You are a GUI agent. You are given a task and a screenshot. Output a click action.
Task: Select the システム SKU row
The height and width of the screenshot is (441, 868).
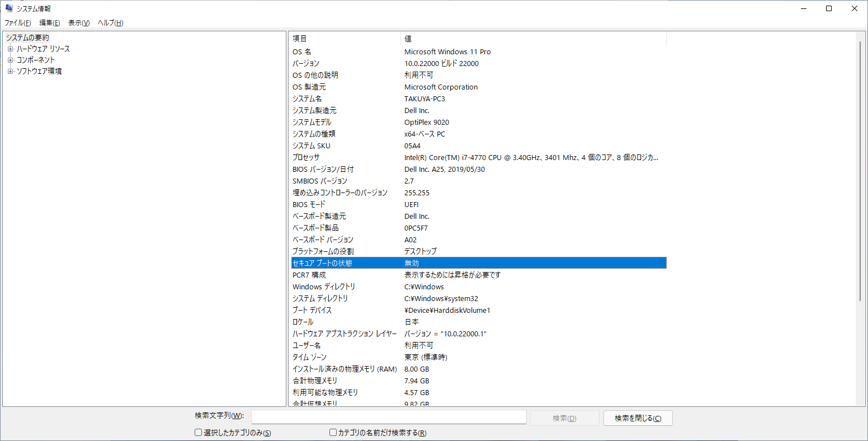(478, 146)
